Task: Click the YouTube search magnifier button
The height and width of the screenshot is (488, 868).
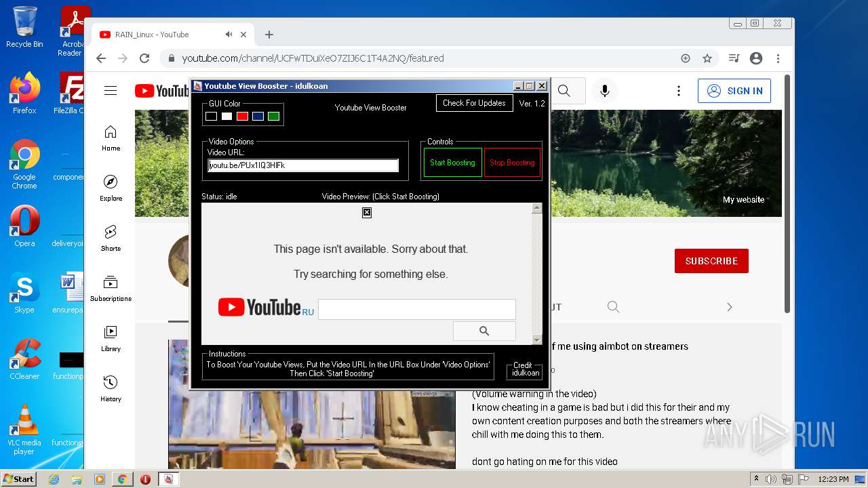Action: (x=564, y=91)
